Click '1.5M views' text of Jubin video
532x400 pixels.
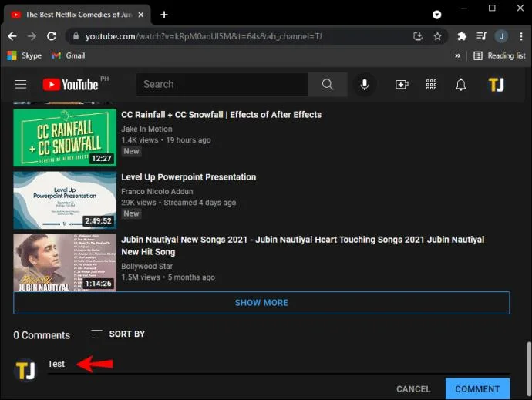(x=140, y=277)
